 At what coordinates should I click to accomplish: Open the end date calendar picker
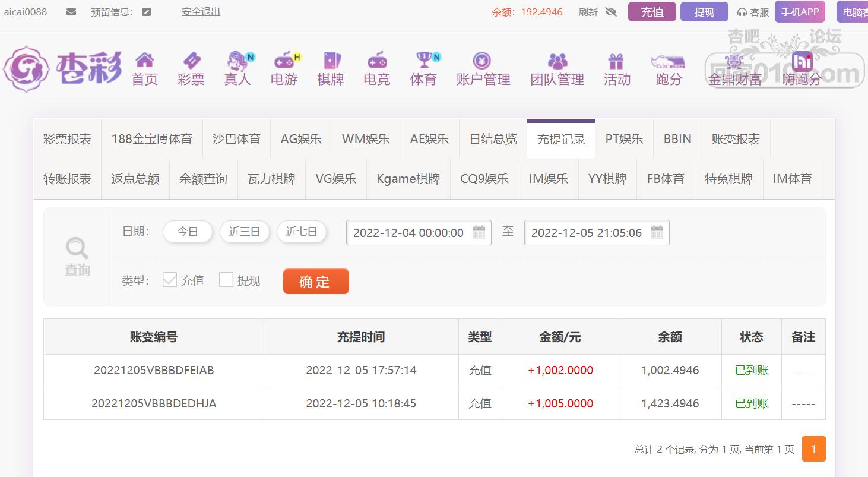point(657,232)
